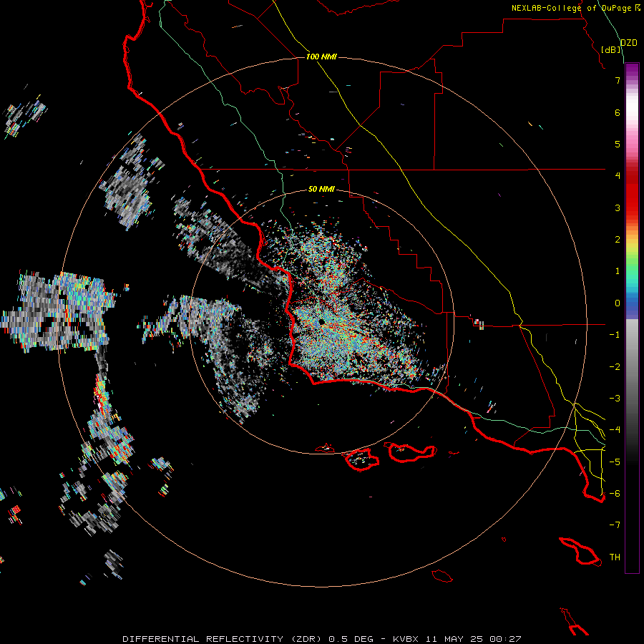Click the TH threshold label on scale
The image size is (644, 644).
pyautogui.click(x=615, y=557)
